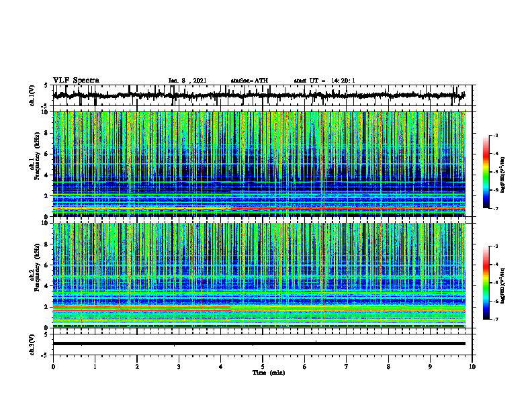Click time axis tick label "9"
Image resolution: width=532 pixels, height=411 pixels.
tap(430, 367)
